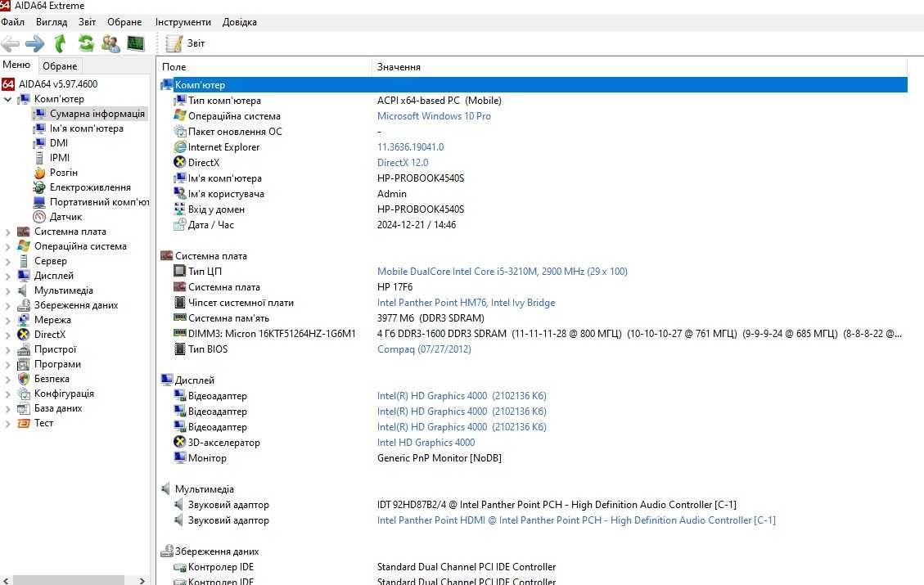Open the Файл menu
Image resolution: width=924 pixels, height=585 pixels.
pyautogui.click(x=13, y=22)
